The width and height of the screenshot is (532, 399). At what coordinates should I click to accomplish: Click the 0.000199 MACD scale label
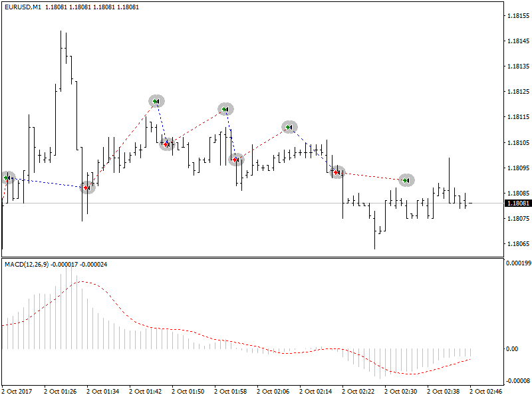(517, 263)
